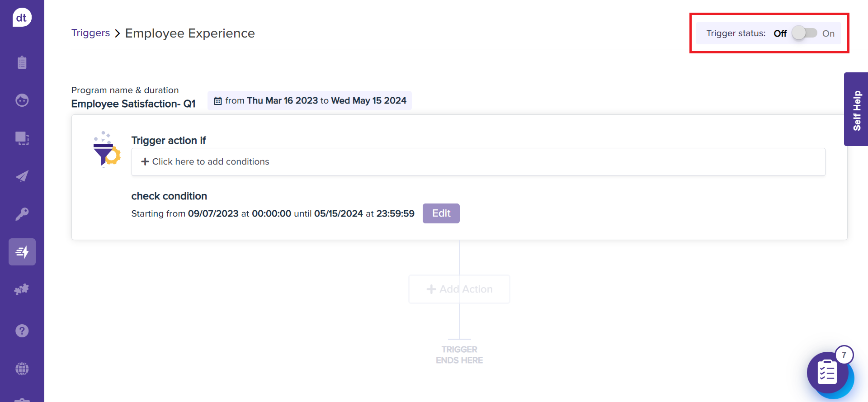Open the face icon in sidebar

(22, 100)
